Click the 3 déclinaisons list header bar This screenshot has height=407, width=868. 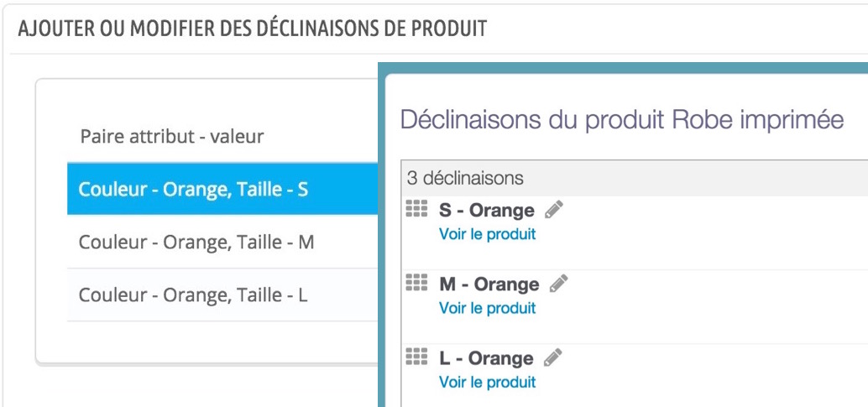(x=635, y=178)
